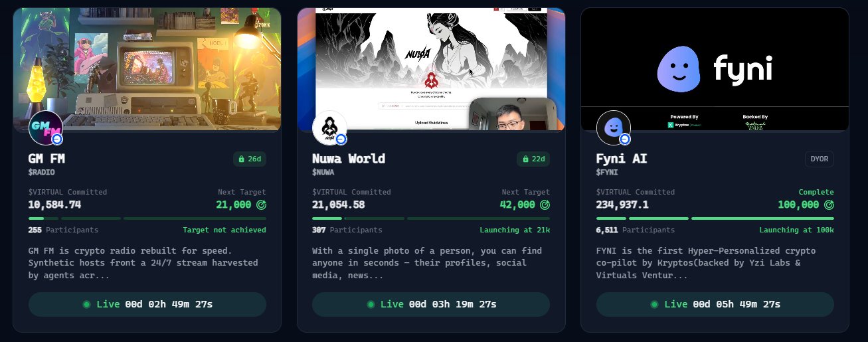Click the Fyni AI commitment progress bar

(715, 218)
